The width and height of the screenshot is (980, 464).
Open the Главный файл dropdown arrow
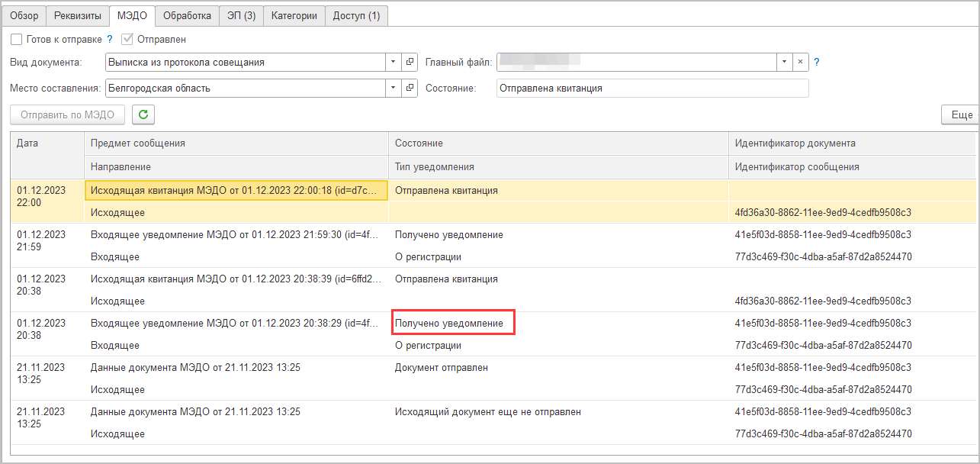(x=785, y=62)
